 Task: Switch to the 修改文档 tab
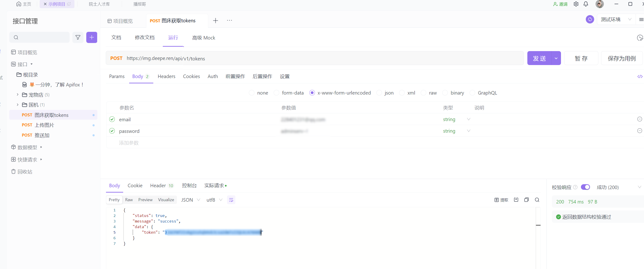click(x=145, y=38)
